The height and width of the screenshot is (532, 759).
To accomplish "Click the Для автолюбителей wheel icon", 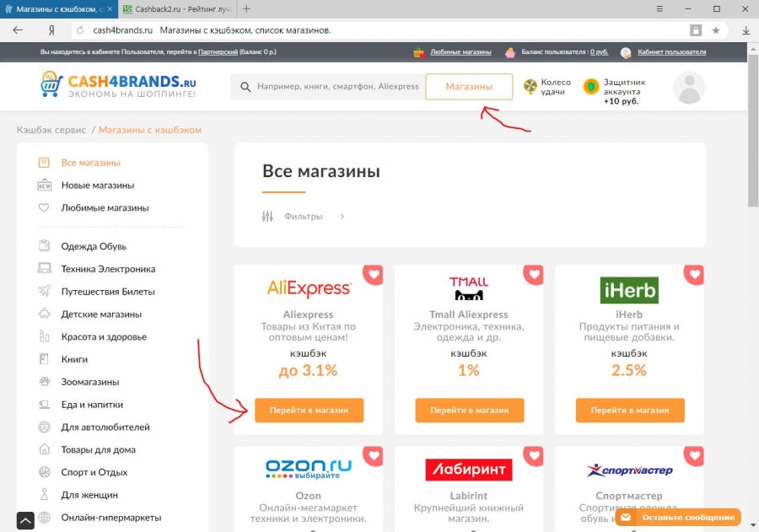I will pos(44,427).
